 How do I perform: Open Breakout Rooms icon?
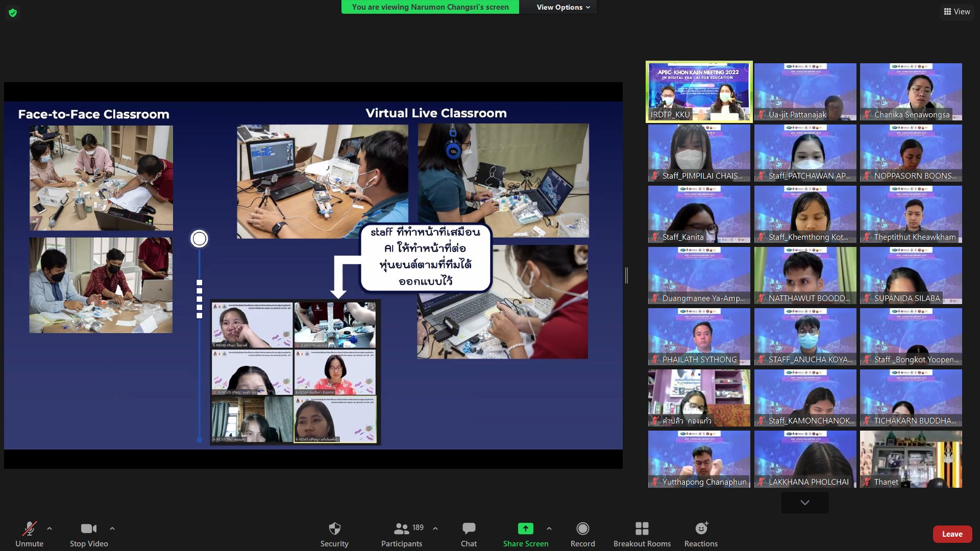coord(642,529)
